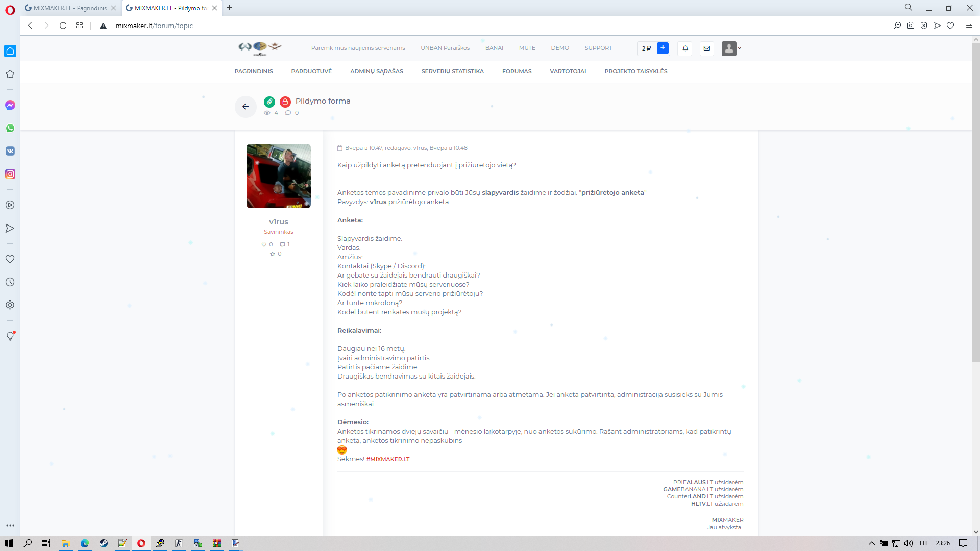Click the tab search magnifier icon
This screenshot has height=551, width=980.
click(909, 8)
